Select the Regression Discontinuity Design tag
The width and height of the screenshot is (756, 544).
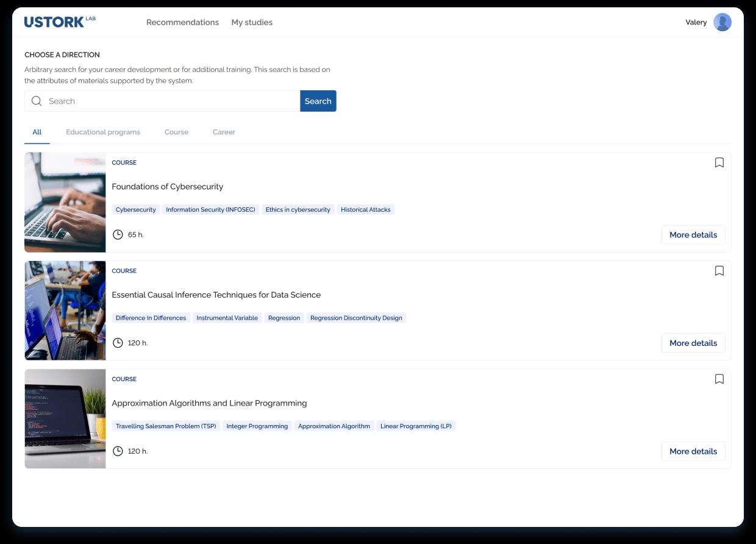click(356, 318)
